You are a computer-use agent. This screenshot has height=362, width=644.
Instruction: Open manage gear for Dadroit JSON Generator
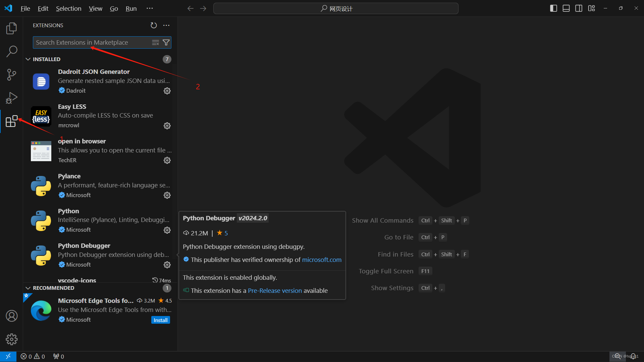click(x=167, y=91)
